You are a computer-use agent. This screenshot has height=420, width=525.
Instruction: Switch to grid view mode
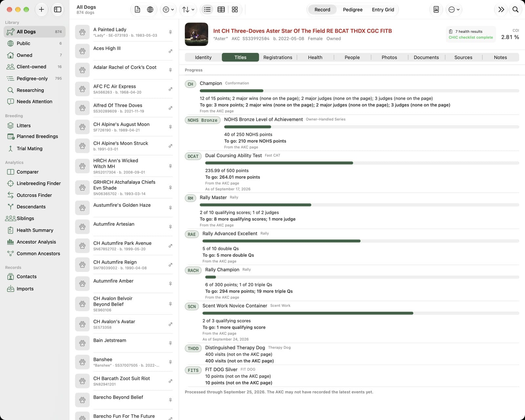click(x=235, y=10)
